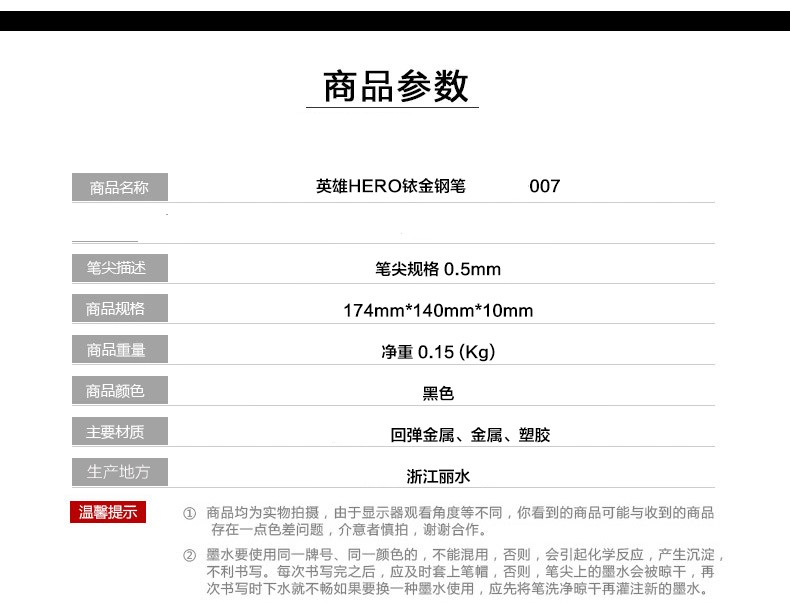Click the 笔尖规格 0.5mm value
The height and width of the screenshot is (603, 790).
pos(438,269)
